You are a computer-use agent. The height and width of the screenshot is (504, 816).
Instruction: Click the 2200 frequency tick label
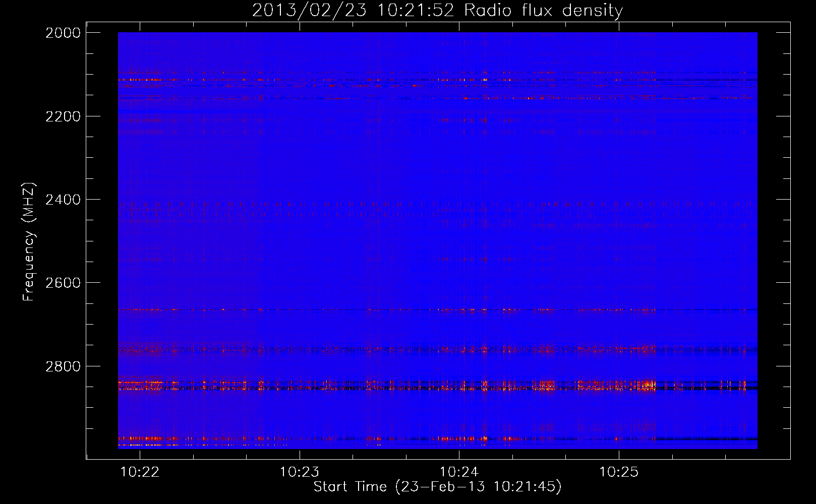point(63,116)
